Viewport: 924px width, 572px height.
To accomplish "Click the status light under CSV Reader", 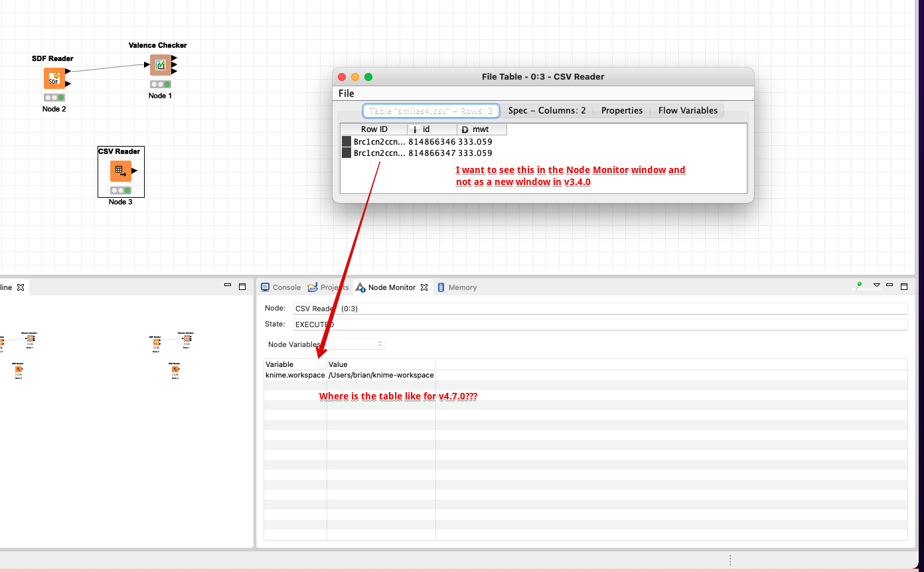I will (121, 190).
